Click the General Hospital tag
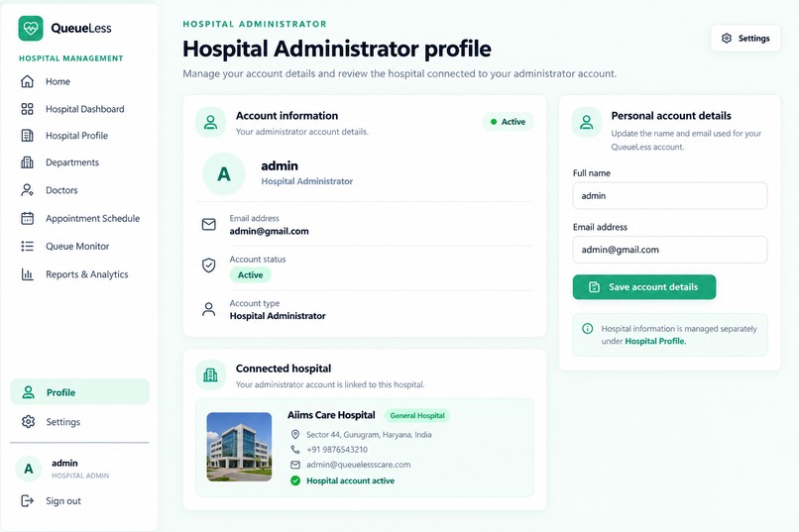Screen dimensions: 799x532 click(x=417, y=415)
